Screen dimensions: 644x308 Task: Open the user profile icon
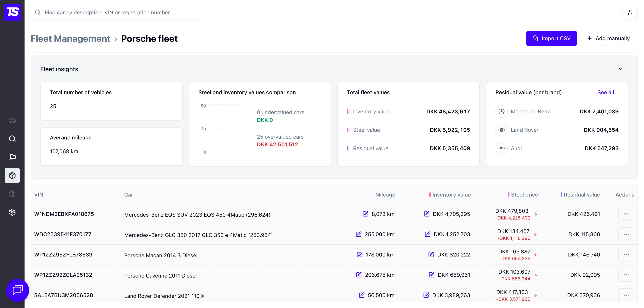pyautogui.click(x=630, y=12)
